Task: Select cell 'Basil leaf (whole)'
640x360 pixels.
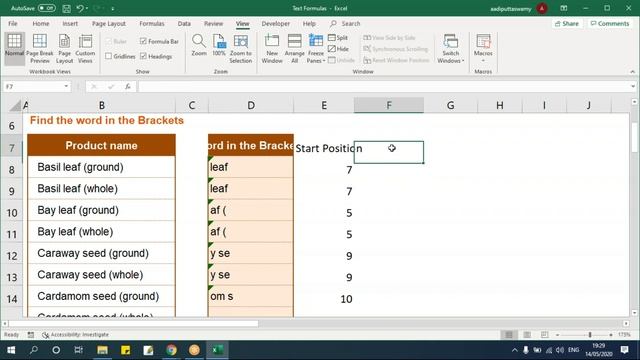Action: click(x=101, y=189)
